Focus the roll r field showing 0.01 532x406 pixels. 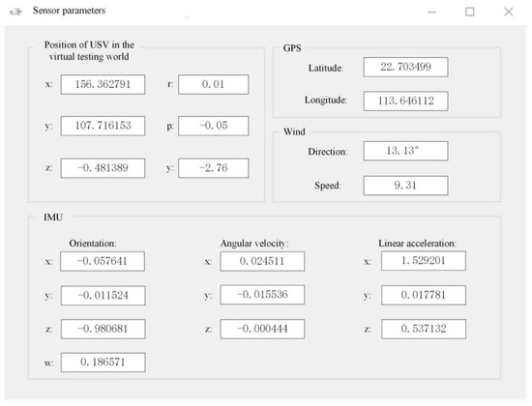point(214,84)
